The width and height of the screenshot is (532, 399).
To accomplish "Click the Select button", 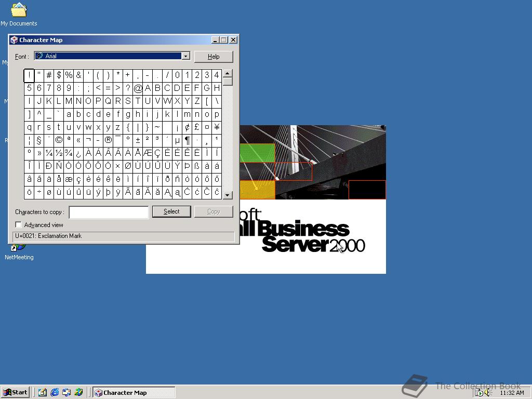I will (171, 211).
